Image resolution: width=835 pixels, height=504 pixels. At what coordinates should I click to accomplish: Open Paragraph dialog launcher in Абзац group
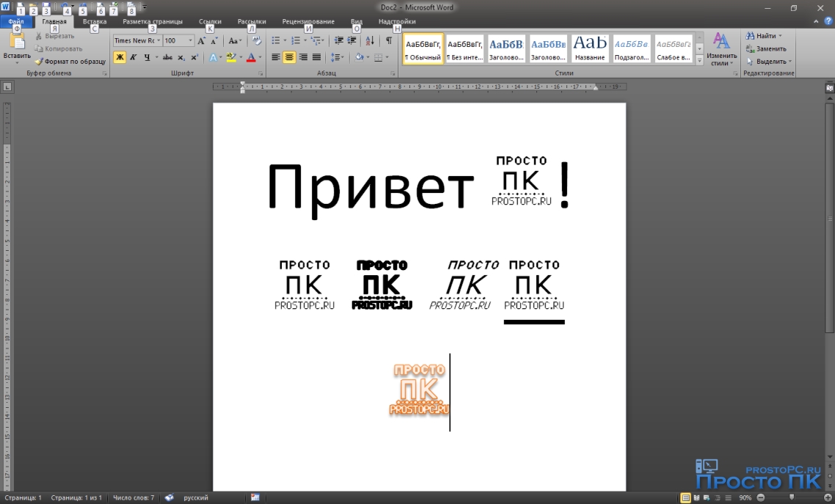click(x=393, y=73)
